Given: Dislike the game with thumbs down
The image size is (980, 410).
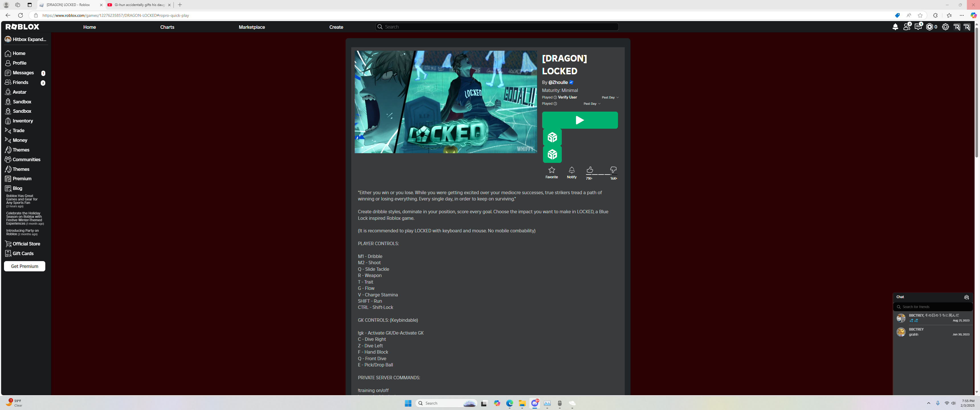Looking at the screenshot, I should (x=613, y=170).
